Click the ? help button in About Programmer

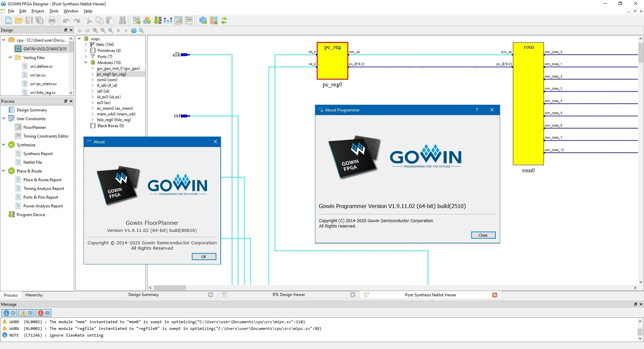(477, 110)
